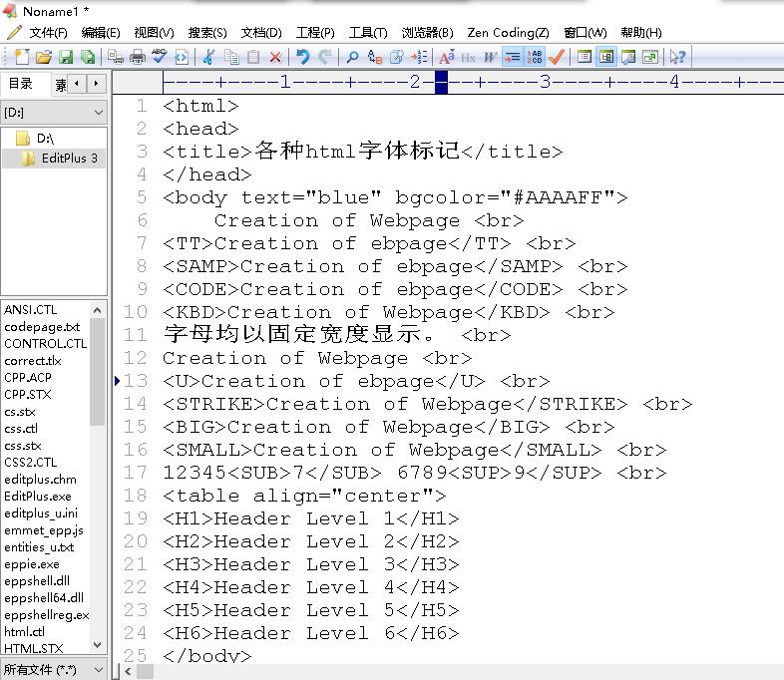Open the 视图(V) menu
The image size is (784, 680).
(154, 33)
